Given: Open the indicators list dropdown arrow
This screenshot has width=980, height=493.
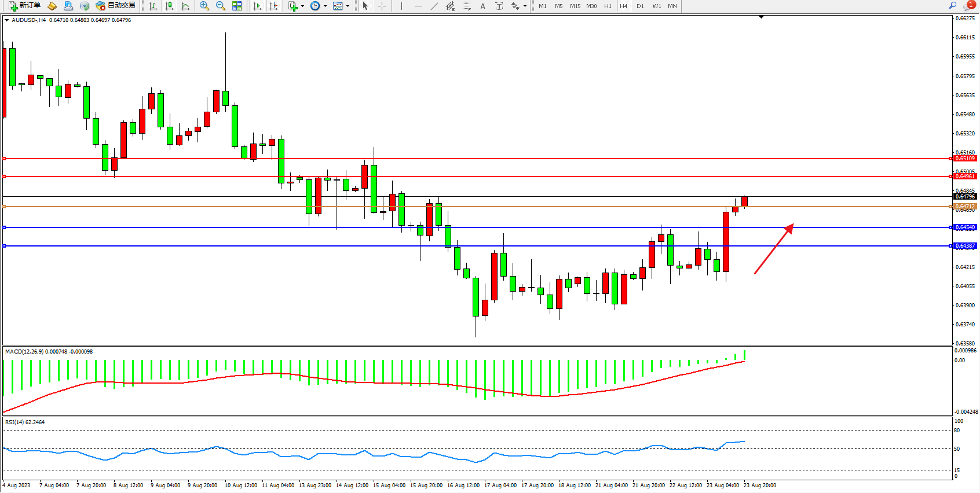Looking at the screenshot, I should (302, 6).
